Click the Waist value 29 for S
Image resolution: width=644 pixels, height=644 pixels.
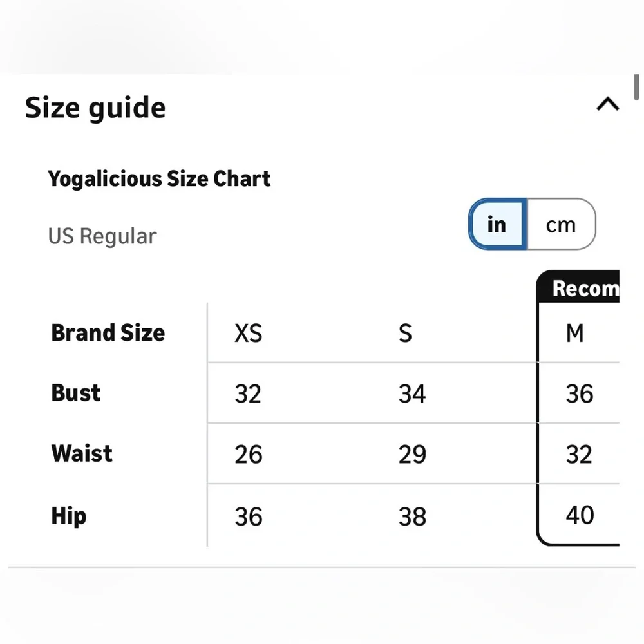tap(412, 455)
